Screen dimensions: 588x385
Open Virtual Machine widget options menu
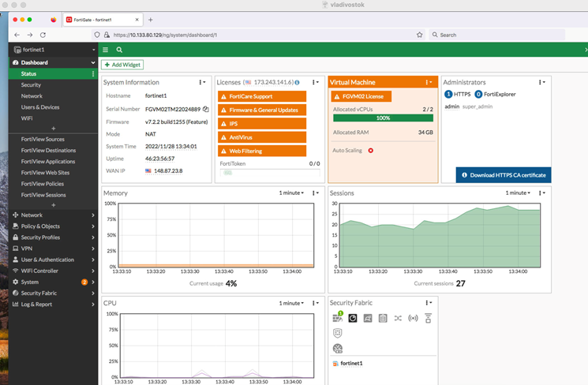tap(429, 82)
